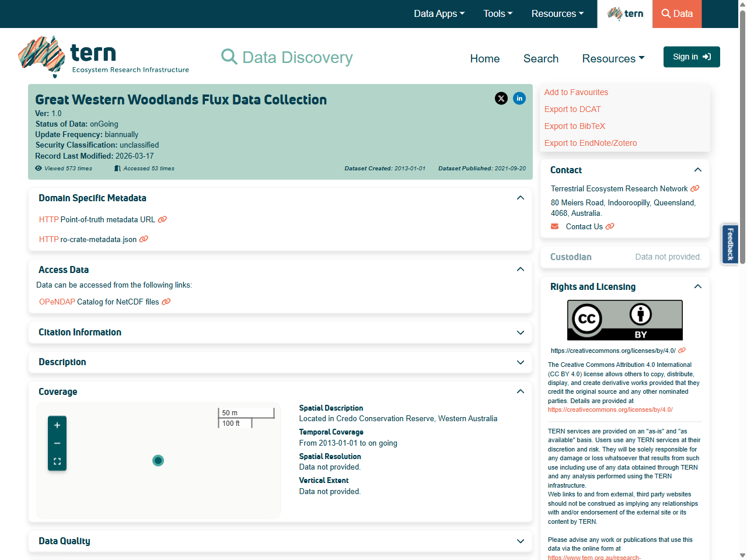
Task: Open link icon beside ro-crate-metadata.json
Action: pyautogui.click(x=144, y=239)
